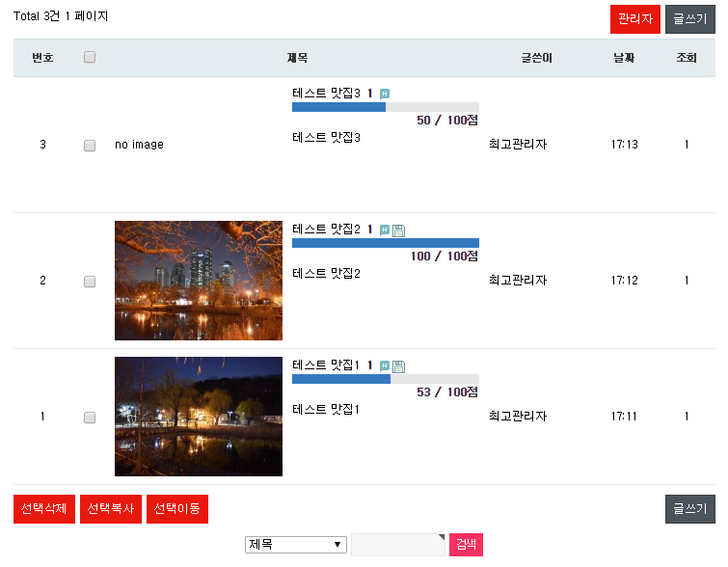Click the new-post icon beside 테스트 맛집1
Image resolution: width=728 pixels, height=567 pixels.
tap(385, 365)
